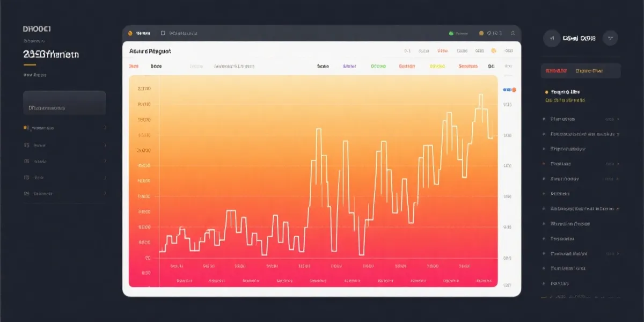Click the green status dot in title bar
Viewport: 644px width, 322px height.
point(451,33)
